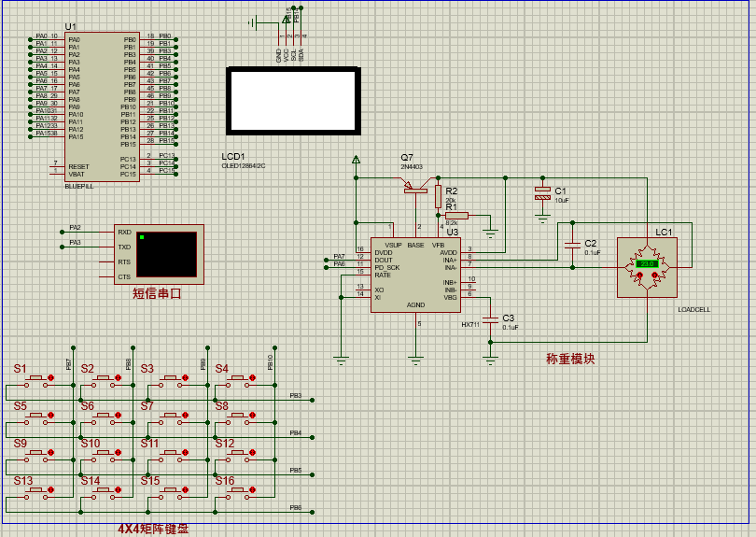Click the ground symbol below capacitor C1

click(x=542, y=219)
